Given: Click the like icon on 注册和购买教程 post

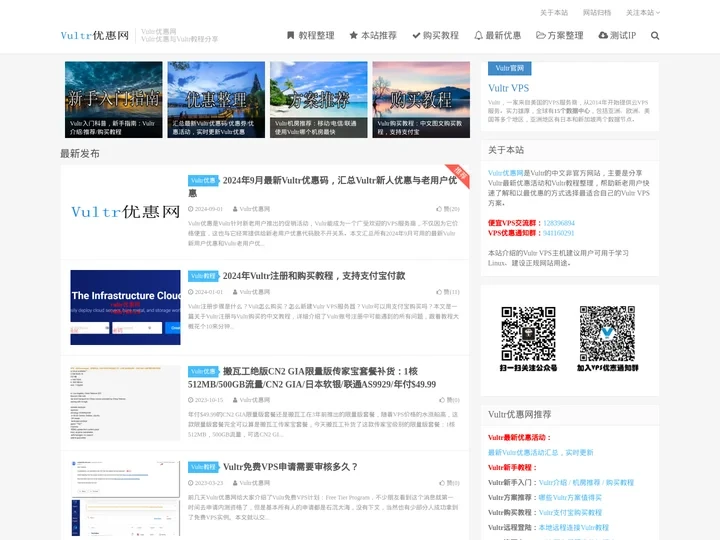Looking at the screenshot, I should 439,292.
